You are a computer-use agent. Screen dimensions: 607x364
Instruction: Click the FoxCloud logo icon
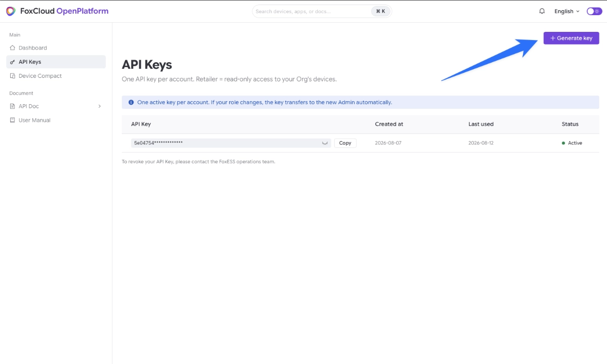coord(11,11)
